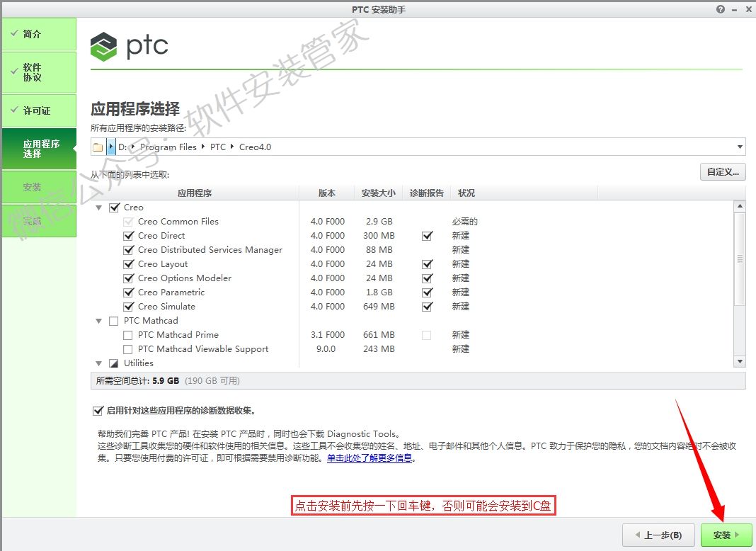
Task: Uncheck the Creo Parametric checkbox
Action: click(x=128, y=292)
